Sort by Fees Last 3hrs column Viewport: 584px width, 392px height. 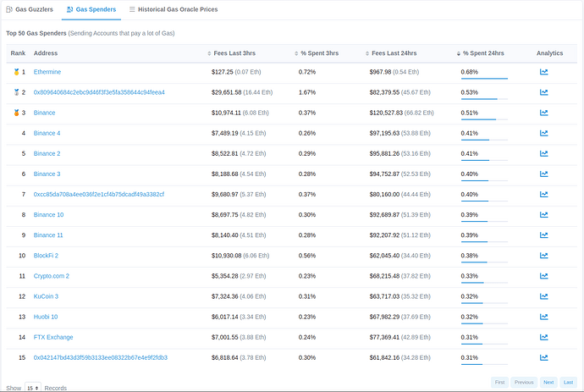click(x=231, y=53)
